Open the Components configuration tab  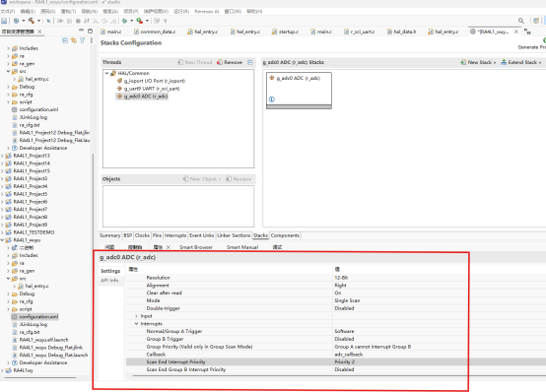[x=285, y=235]
